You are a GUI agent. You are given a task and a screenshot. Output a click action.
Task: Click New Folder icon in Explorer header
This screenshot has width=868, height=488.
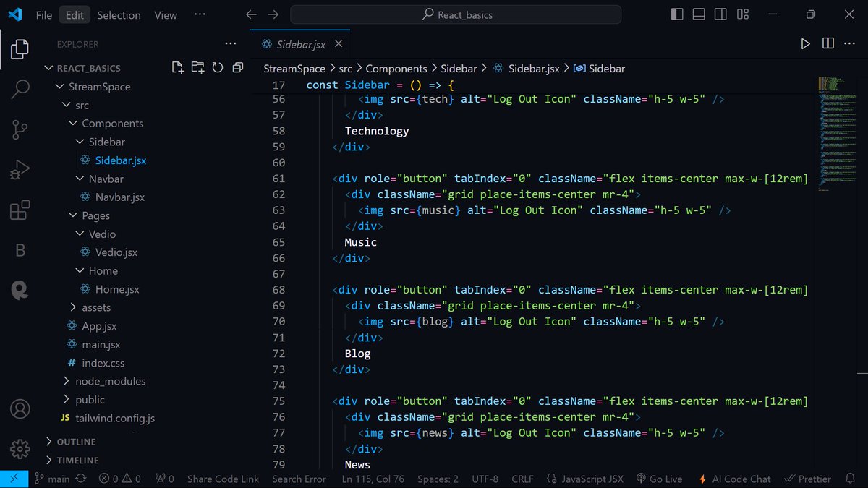tap(197, 68)
